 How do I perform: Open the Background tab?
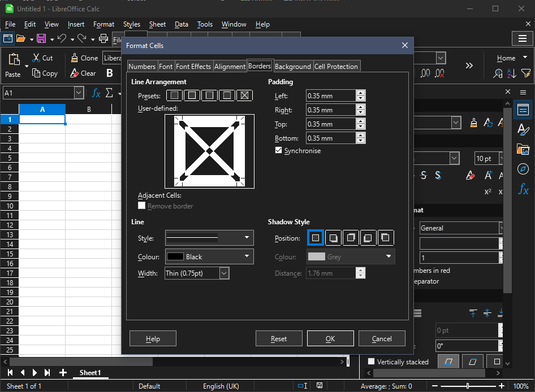click(x=292, y=66)
